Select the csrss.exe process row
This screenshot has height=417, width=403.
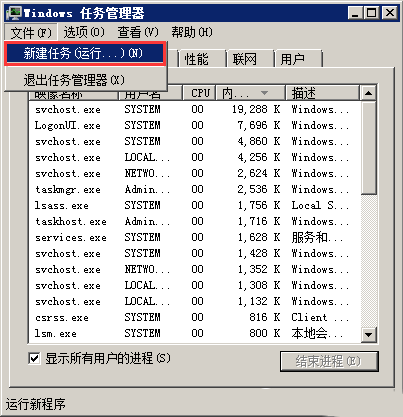[195, 317]
